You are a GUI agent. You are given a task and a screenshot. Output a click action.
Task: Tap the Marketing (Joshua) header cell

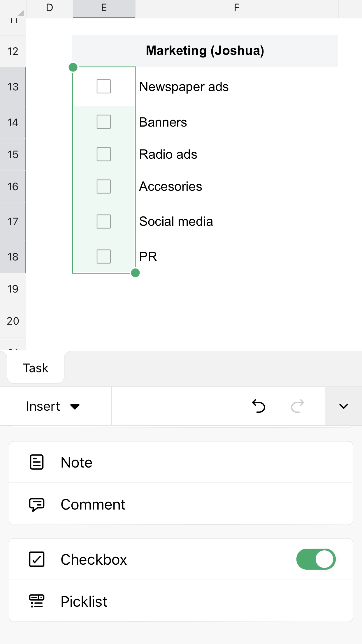pos(205,51)
